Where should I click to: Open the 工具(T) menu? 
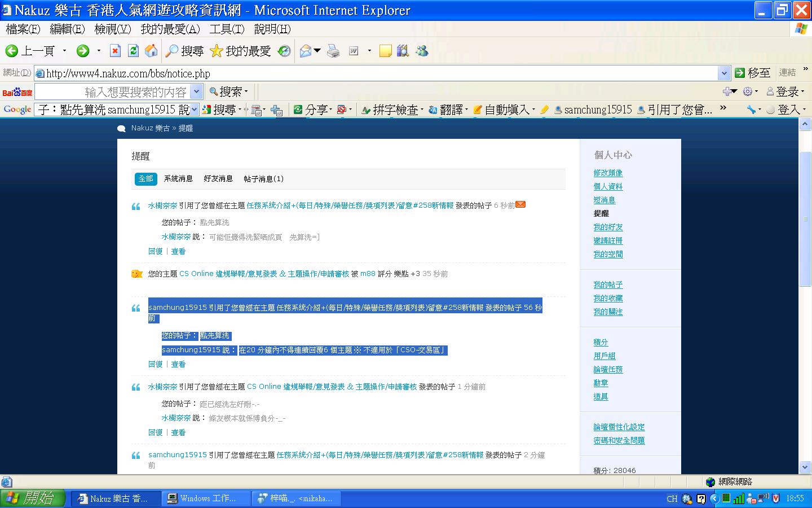click(227, 29)
